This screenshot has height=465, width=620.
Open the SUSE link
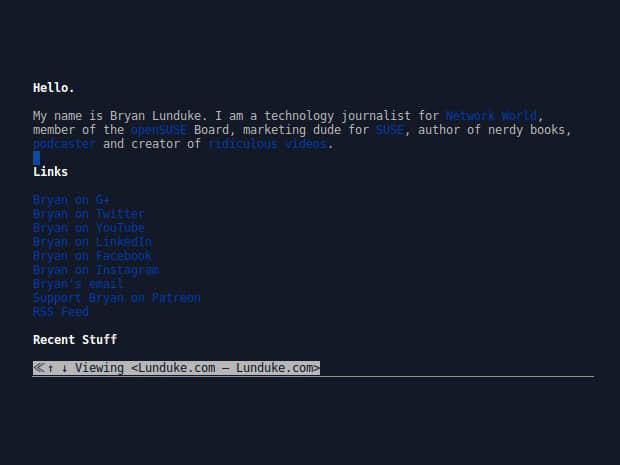click(x=389, y=130)
